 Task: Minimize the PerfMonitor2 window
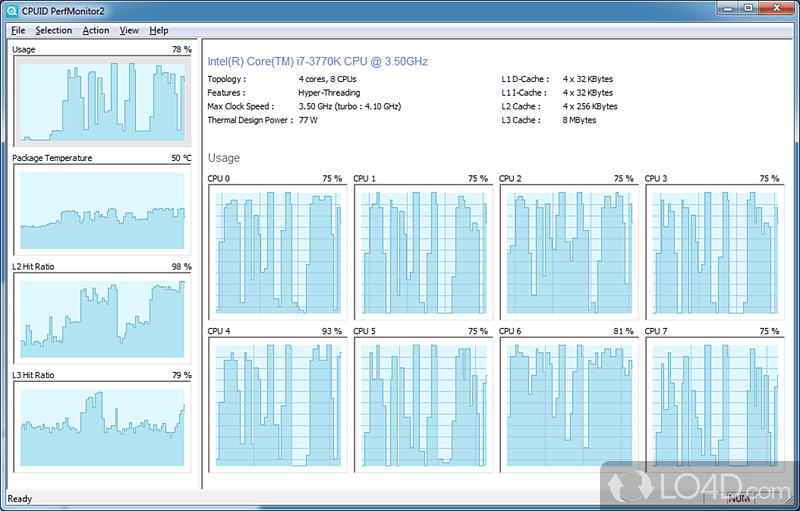(728, 8)
